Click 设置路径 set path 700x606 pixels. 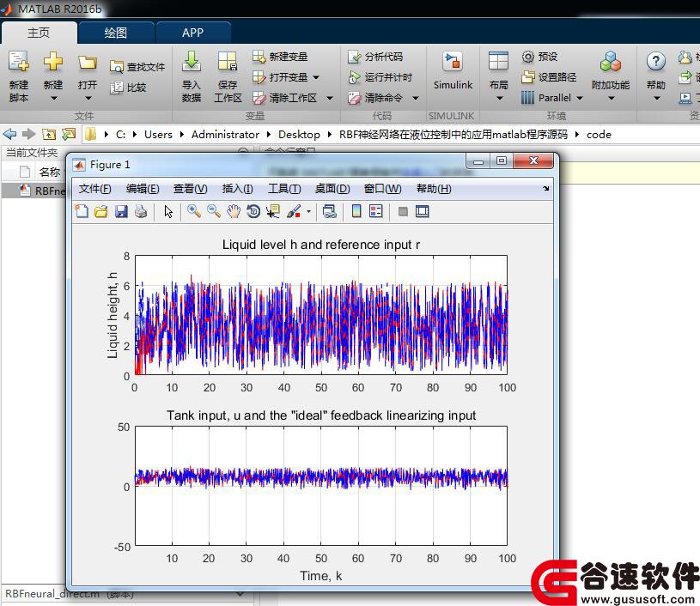(x=549, y=77)
